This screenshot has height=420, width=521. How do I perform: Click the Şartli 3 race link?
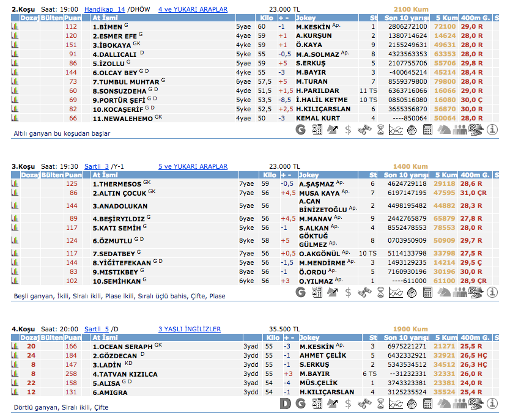tap(97, 166)
